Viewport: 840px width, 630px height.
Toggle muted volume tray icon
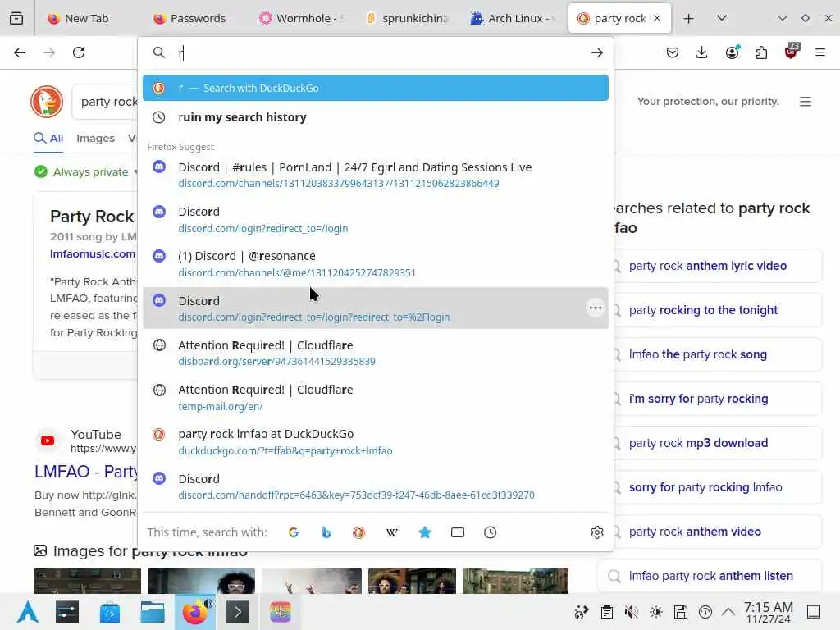click(x=631, y=612)
